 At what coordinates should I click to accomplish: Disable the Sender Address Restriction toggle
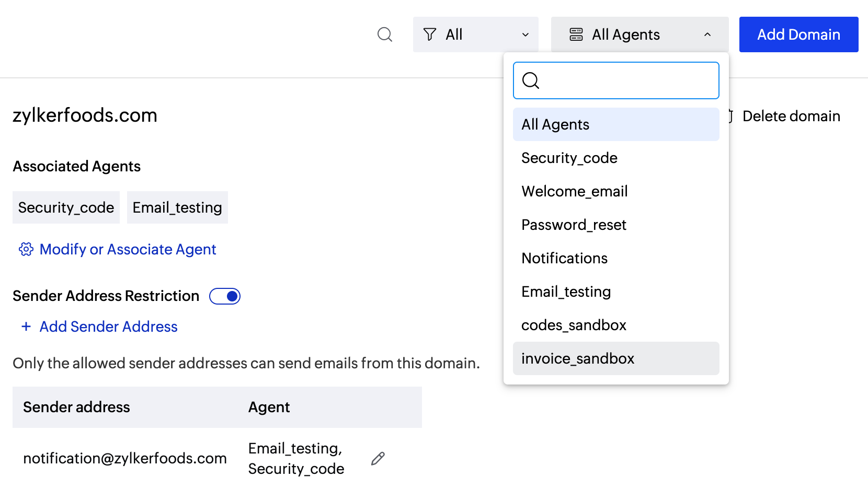[225, 296]
